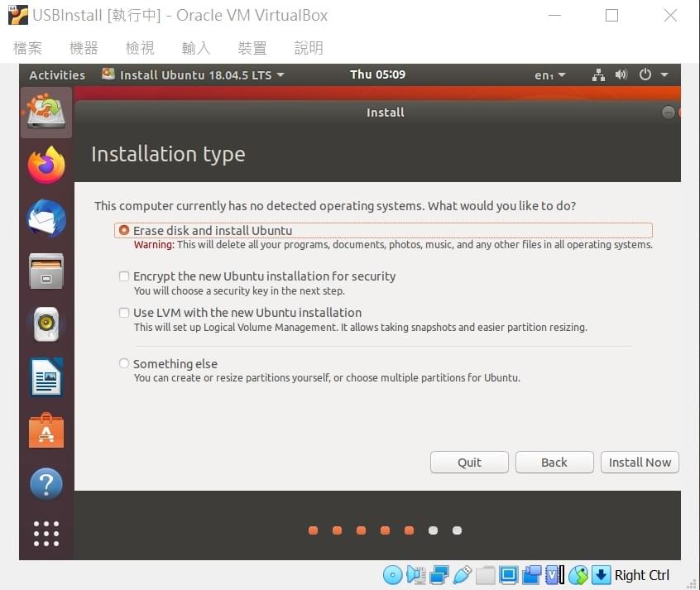Click 'This will set up Logical Volume Management' text
Image resolution: width=700 pixels, height=590 pixels.
[x=361, y=328]
